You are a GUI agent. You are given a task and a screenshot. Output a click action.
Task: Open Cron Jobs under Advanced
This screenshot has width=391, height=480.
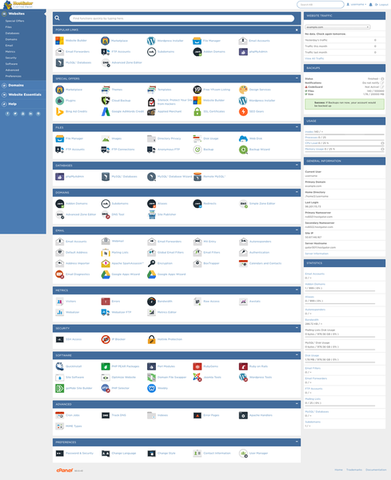click(72, 415)
